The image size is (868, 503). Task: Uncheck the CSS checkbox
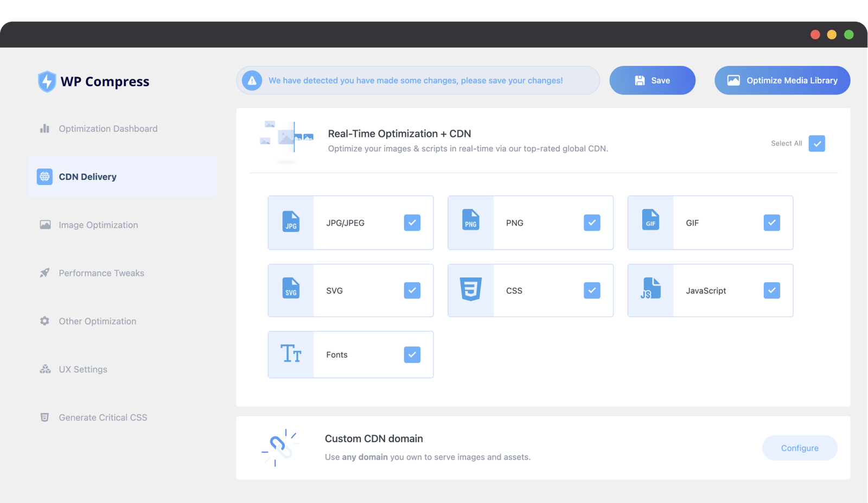[592, 290]
